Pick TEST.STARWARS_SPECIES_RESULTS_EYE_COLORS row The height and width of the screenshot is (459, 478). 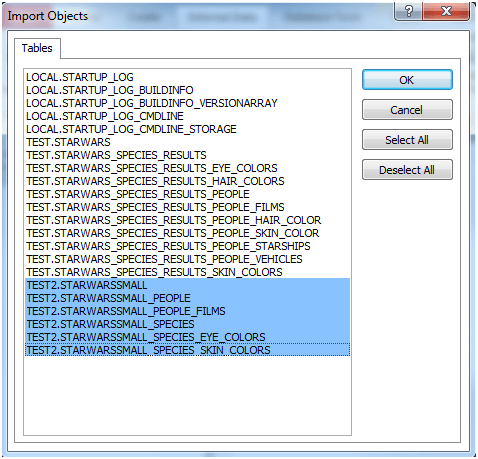pyautogui.click(x=187, y=168)
